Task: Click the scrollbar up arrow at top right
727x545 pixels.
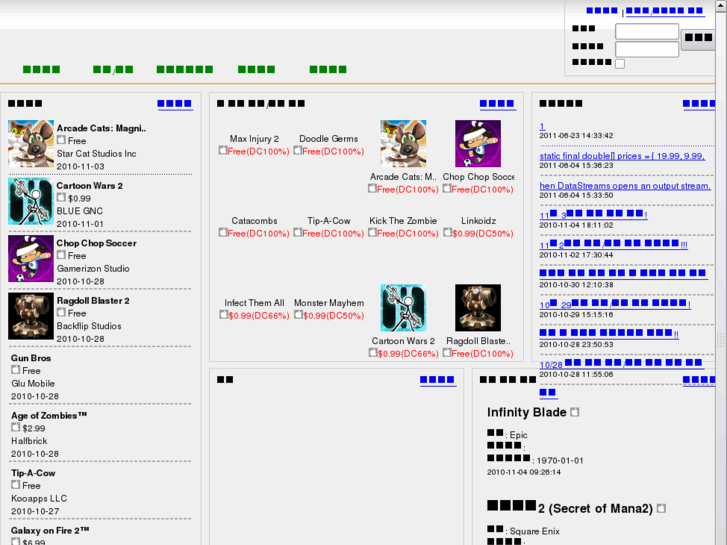Action: pos(721,5)
